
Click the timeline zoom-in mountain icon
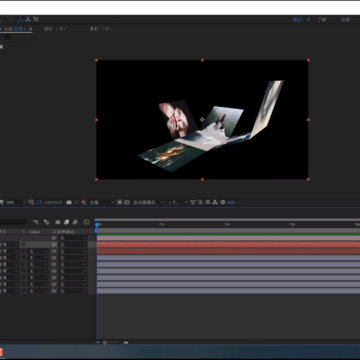pyautogui.click(x=126, y=342)
